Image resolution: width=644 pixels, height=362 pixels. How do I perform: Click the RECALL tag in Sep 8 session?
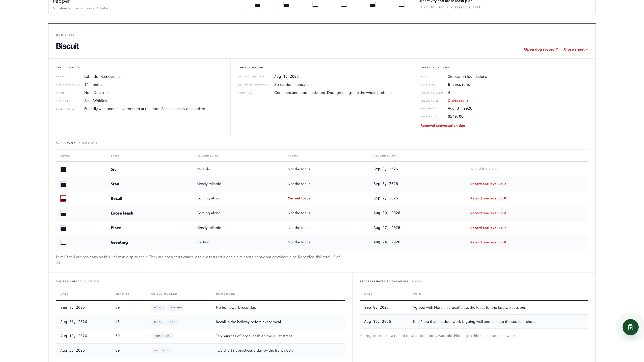point(158,308)
